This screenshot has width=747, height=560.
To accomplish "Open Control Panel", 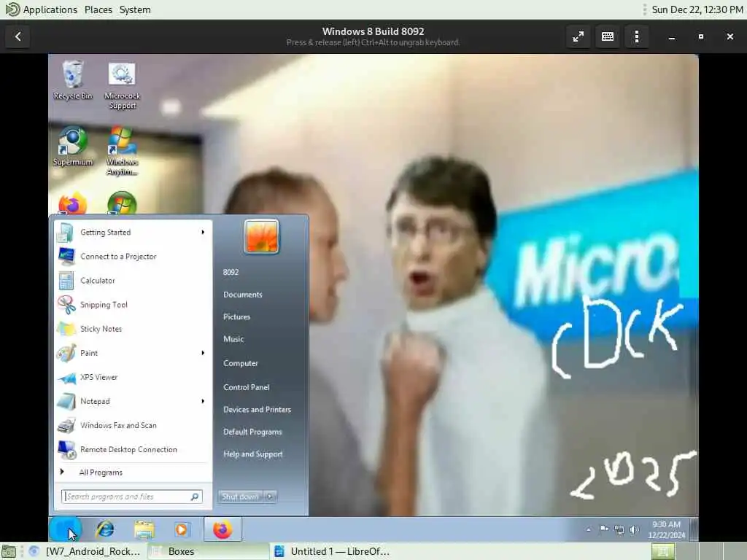I will point(247,387).
